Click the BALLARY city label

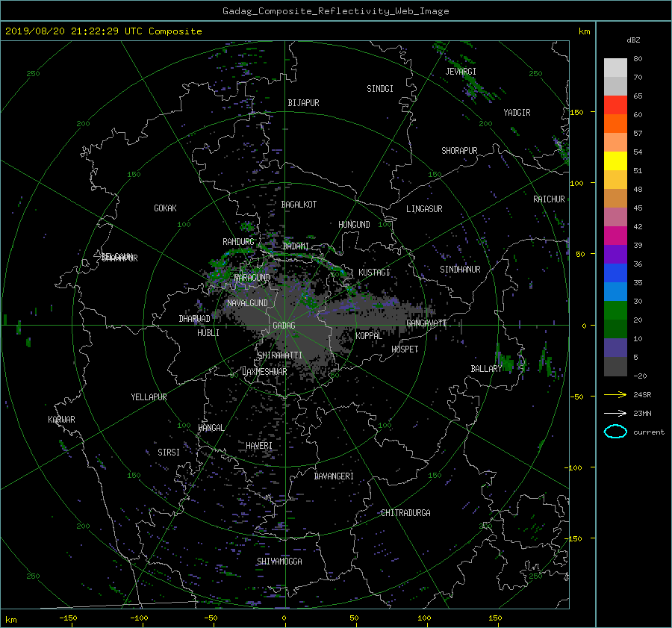point(486,369)
